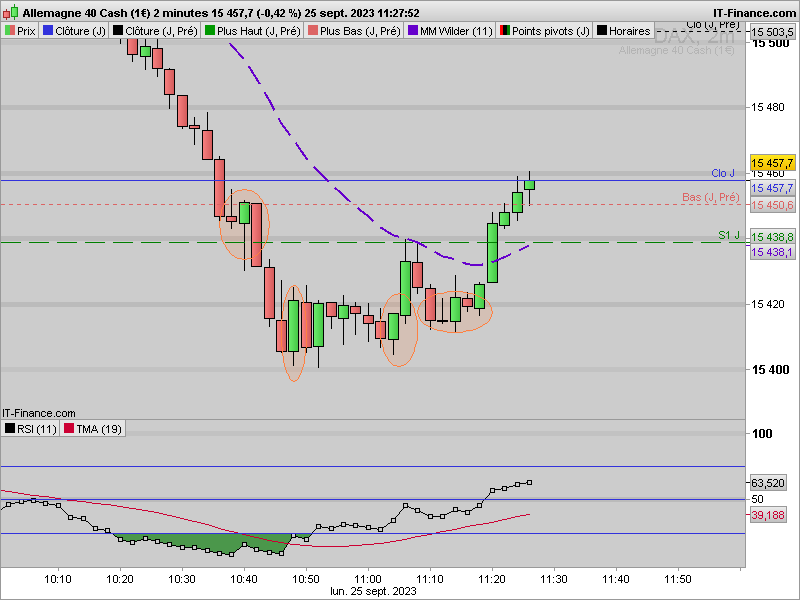Click the date label lun. 25 sept. 2023
This screenshot has height=600, width=800.
[373, 591]
